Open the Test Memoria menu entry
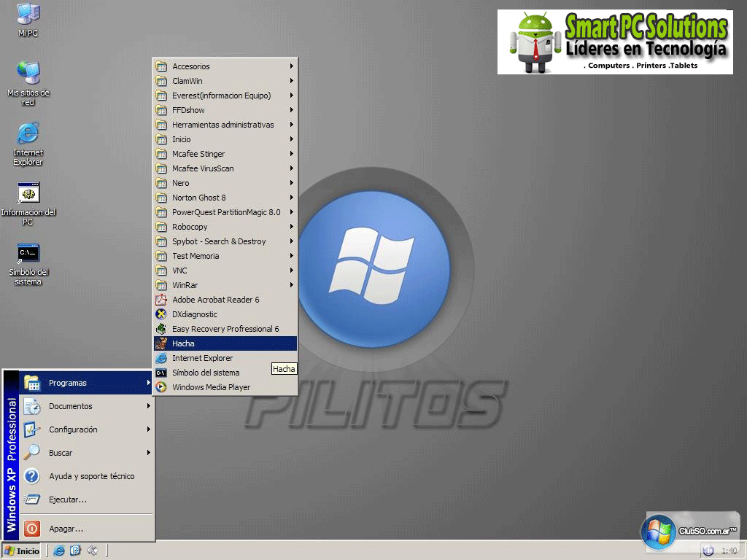 225,256
